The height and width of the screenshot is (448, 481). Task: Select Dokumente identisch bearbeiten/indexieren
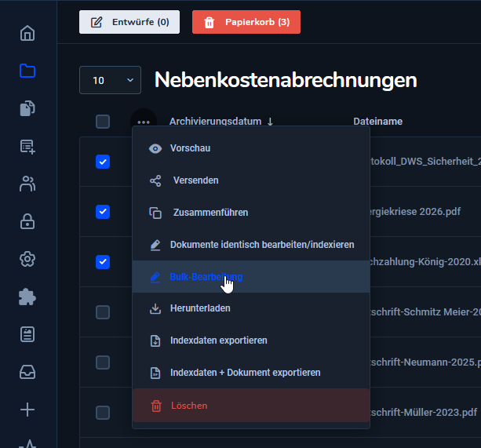251,245
